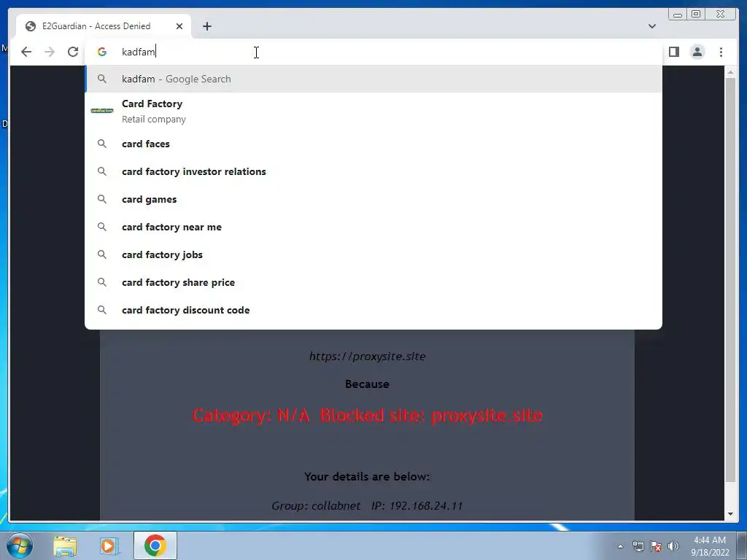Launch Windows Media Player from taskbar
The height and width of the screenshot is (560, 747).
pyautogui.click(x=109, y=545)
